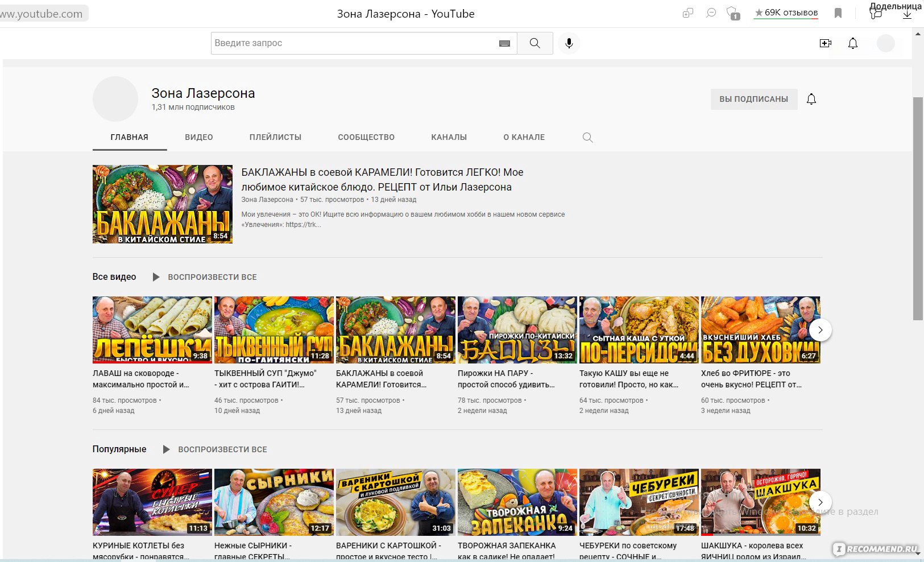Play all icon beside Популярные

click(x=166, y=449)
